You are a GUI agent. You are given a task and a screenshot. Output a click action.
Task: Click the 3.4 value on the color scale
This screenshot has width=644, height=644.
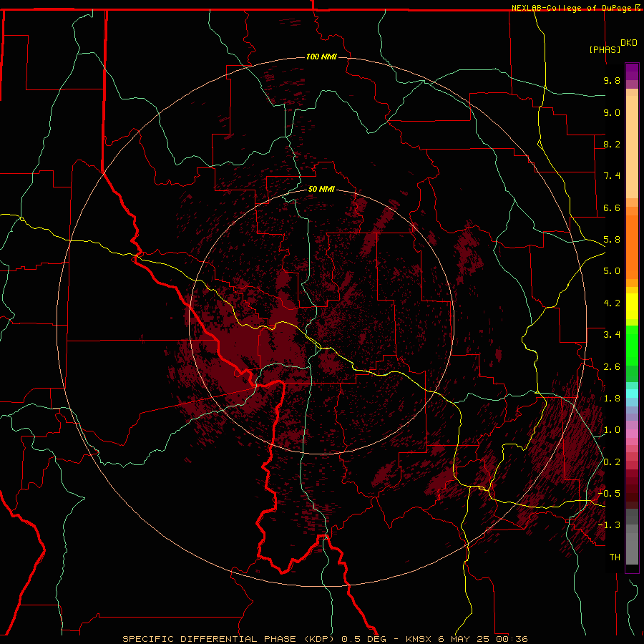point(612,335)
